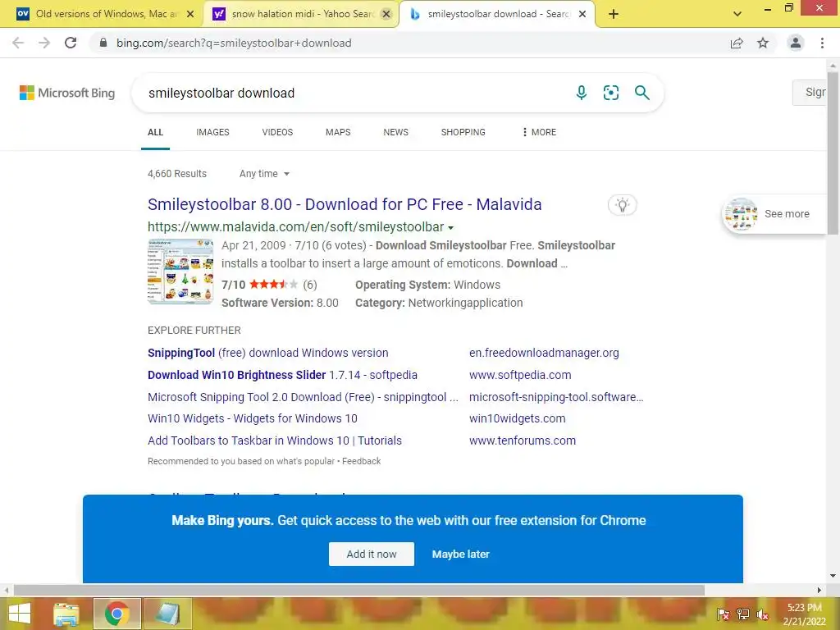Close the snow halation midi tab
840x630 pixels.
[x=386, y=14]
